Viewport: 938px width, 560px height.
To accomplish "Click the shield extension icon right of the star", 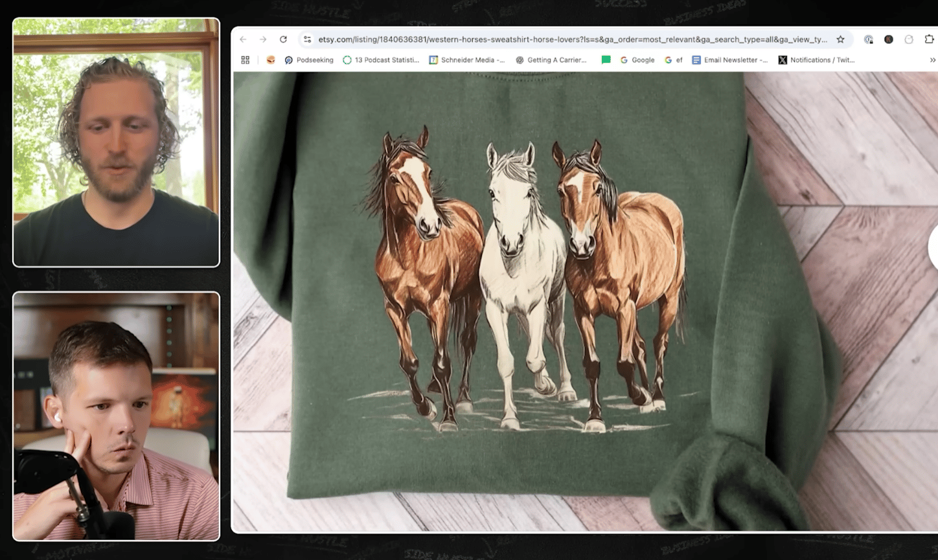I will (869, 39).
